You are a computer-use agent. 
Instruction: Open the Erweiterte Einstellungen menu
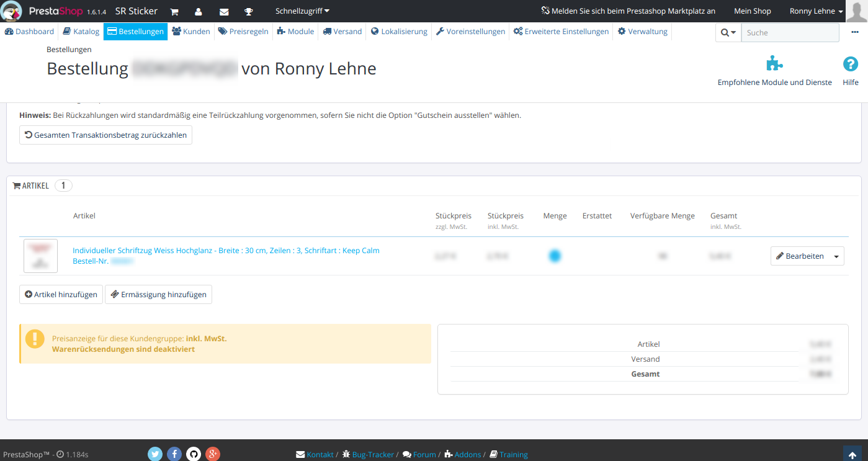pyautogui.click(x=561, y=32)
